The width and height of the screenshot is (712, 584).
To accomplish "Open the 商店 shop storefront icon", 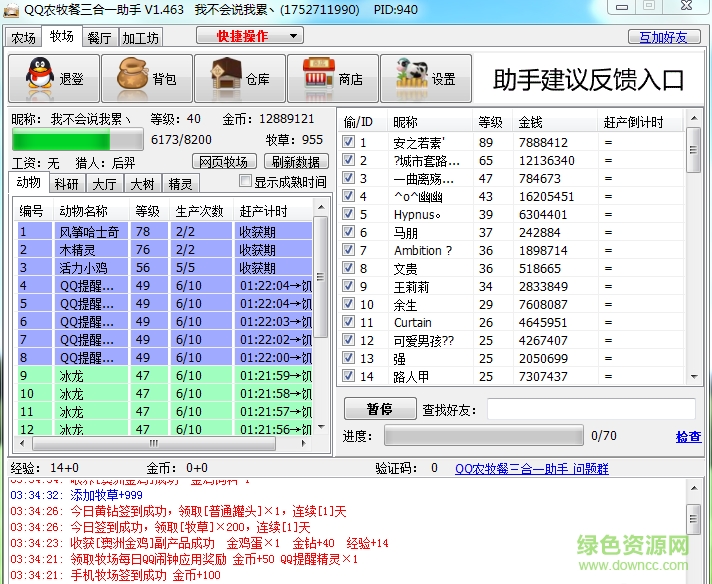I will click(333, 78).
